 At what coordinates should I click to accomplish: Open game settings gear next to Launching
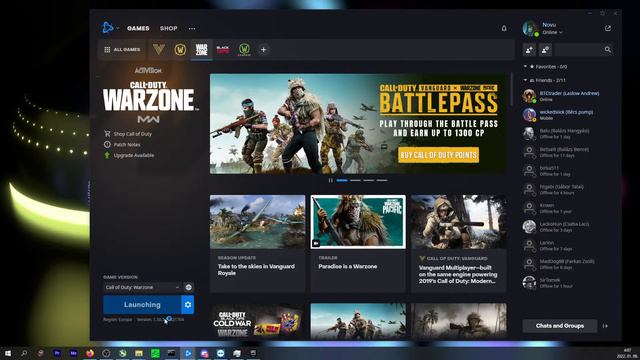click(x=188, y=304)
